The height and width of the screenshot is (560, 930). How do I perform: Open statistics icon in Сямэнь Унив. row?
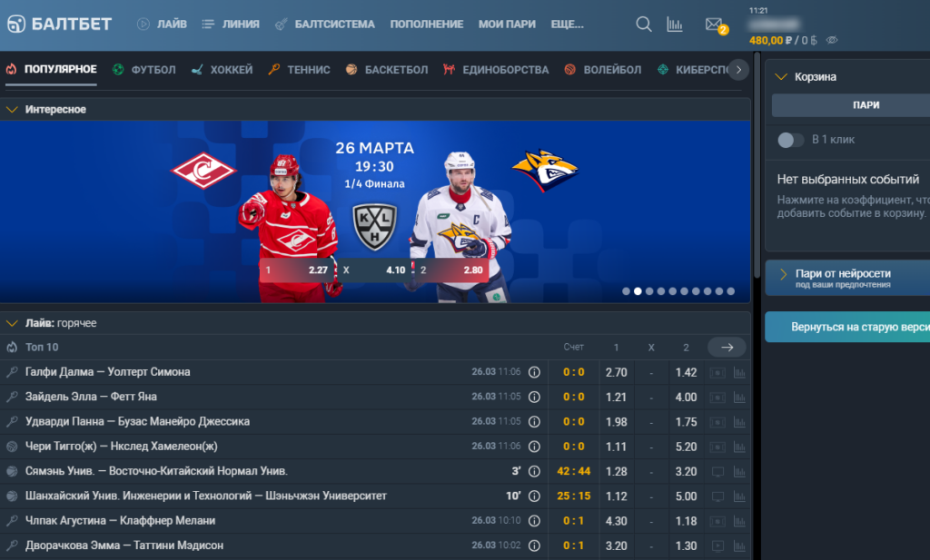[x=739, y=472]
